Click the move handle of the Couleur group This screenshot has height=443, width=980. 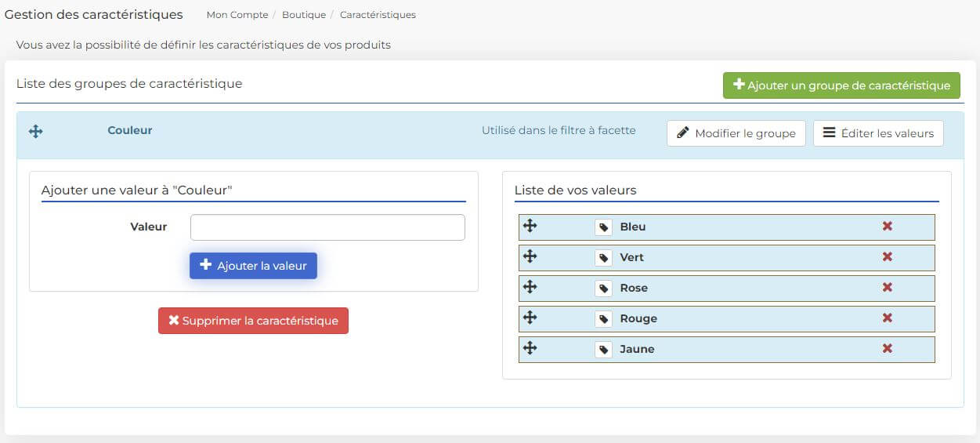coord(35,131)
